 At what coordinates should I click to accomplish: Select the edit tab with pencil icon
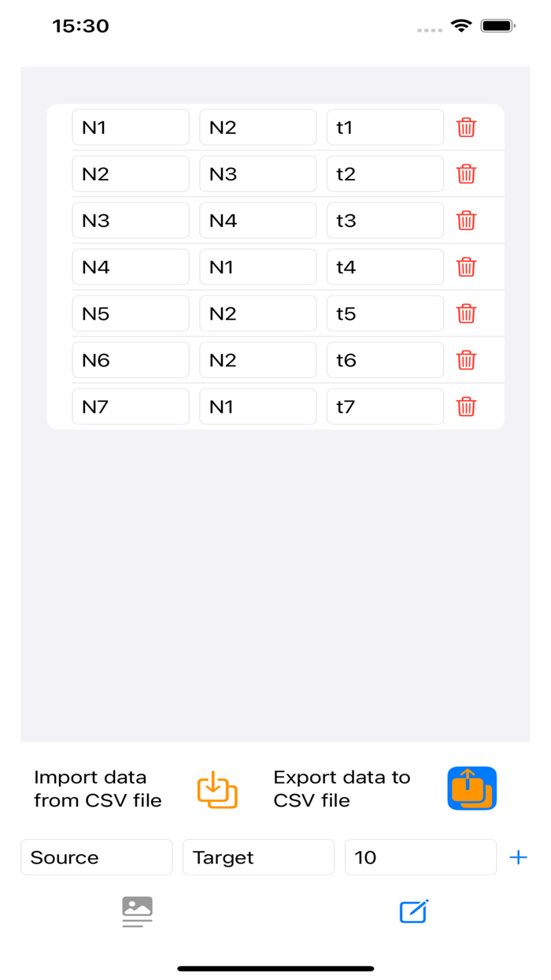(x=413, y=911)
